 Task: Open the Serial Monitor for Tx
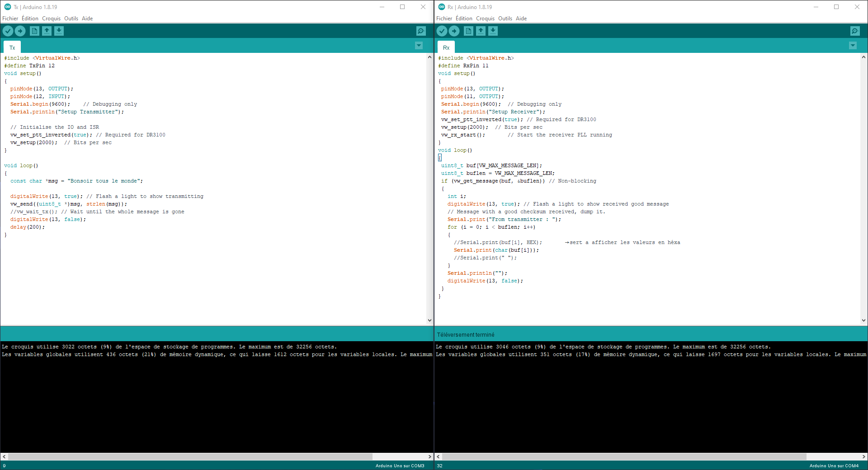click(420, 31)
